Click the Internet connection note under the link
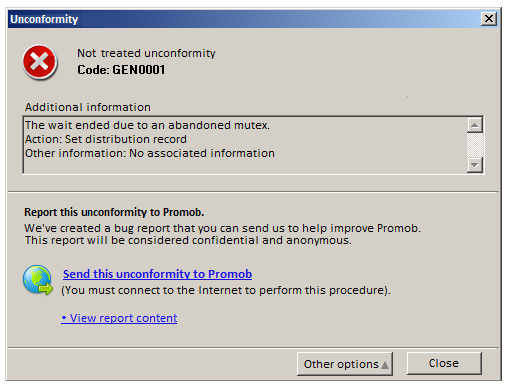The image size is (507, 388). click(226, 290)
